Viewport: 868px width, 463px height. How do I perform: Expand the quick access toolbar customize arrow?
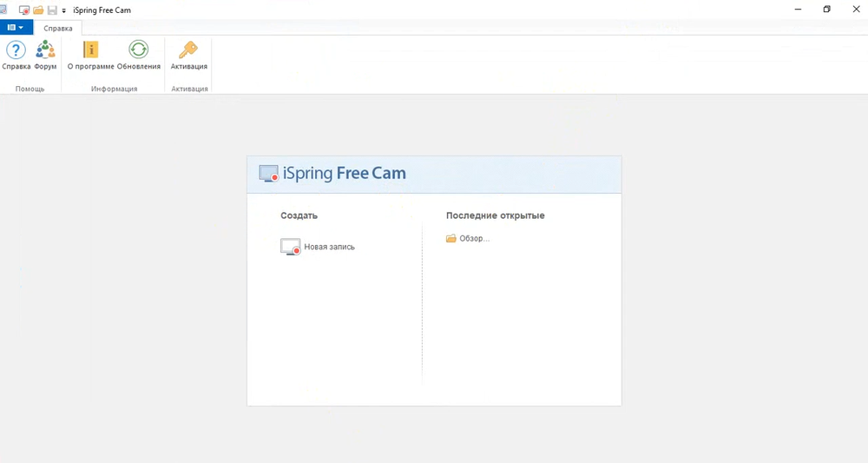(63, 10)
